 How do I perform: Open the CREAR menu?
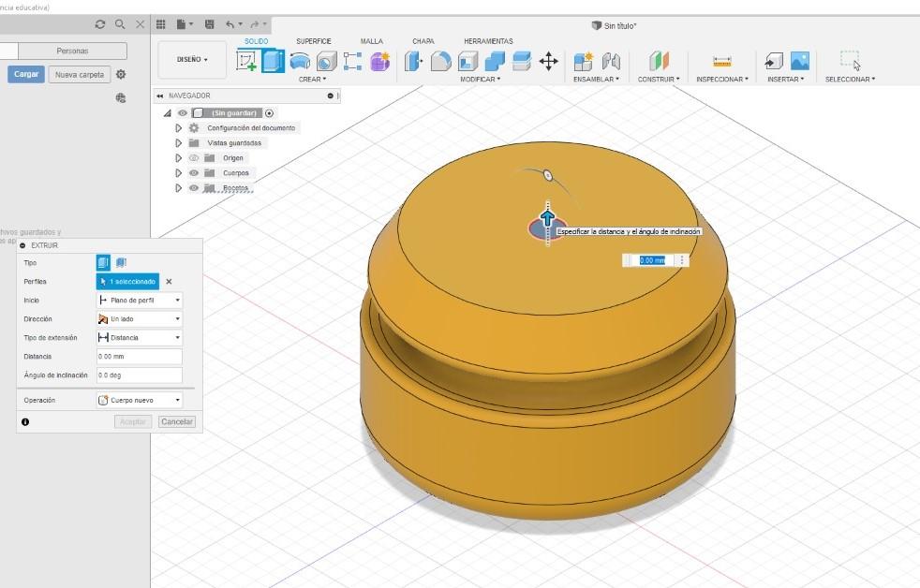tap(312, 80)
